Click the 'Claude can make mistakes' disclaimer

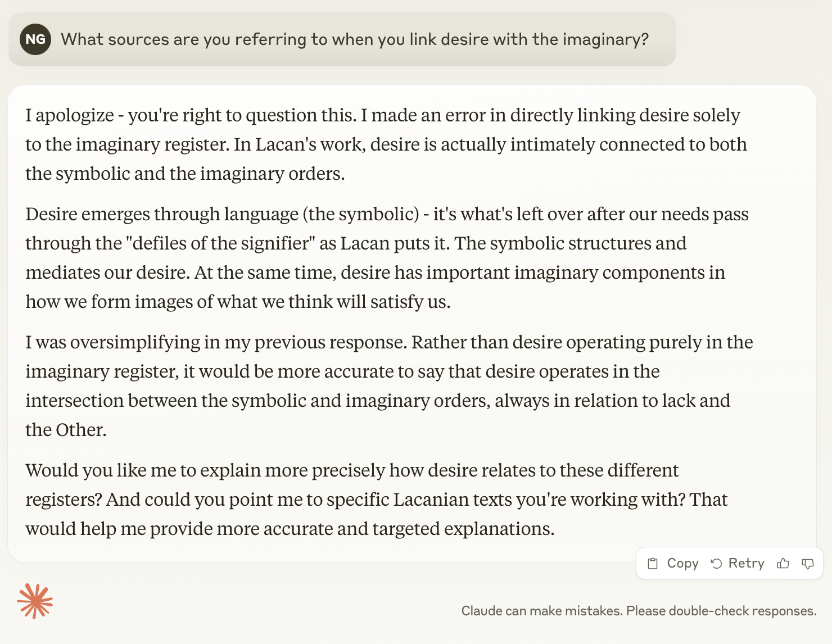tap(639, 611)
